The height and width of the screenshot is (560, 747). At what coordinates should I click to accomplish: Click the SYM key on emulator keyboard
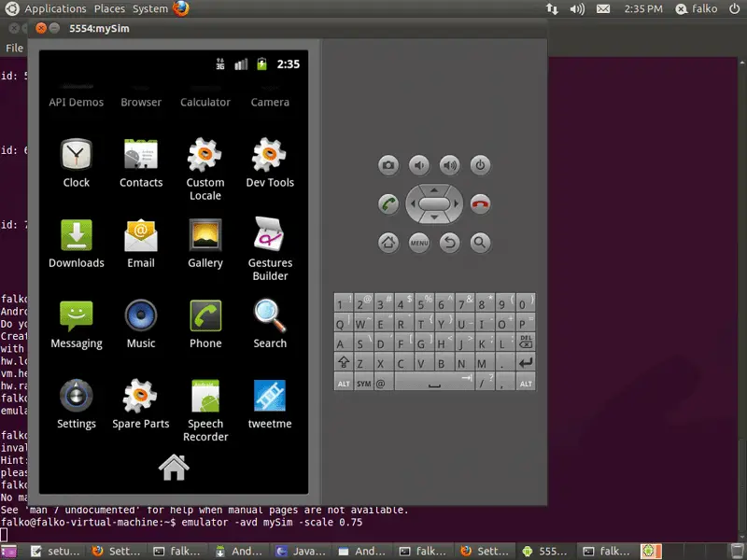point(364,383)
